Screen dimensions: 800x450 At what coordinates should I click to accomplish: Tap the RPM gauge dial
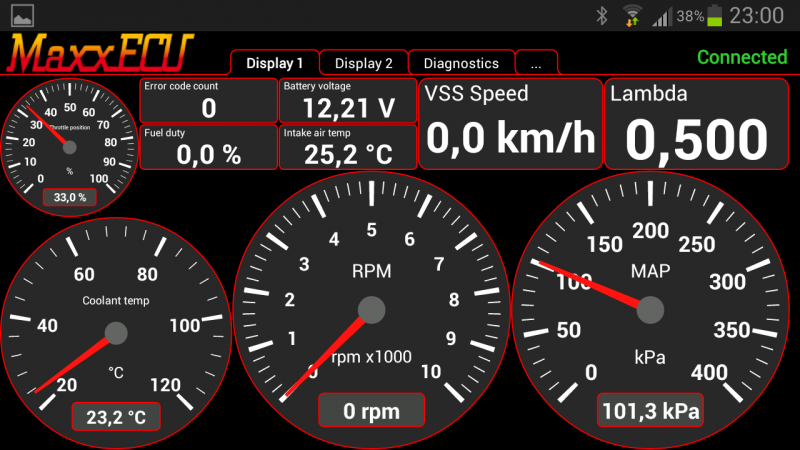click(x=371, y=310)
